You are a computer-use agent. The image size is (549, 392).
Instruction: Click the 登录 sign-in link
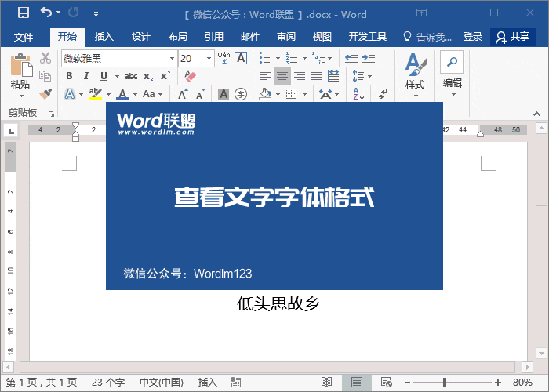coord(473,37)
